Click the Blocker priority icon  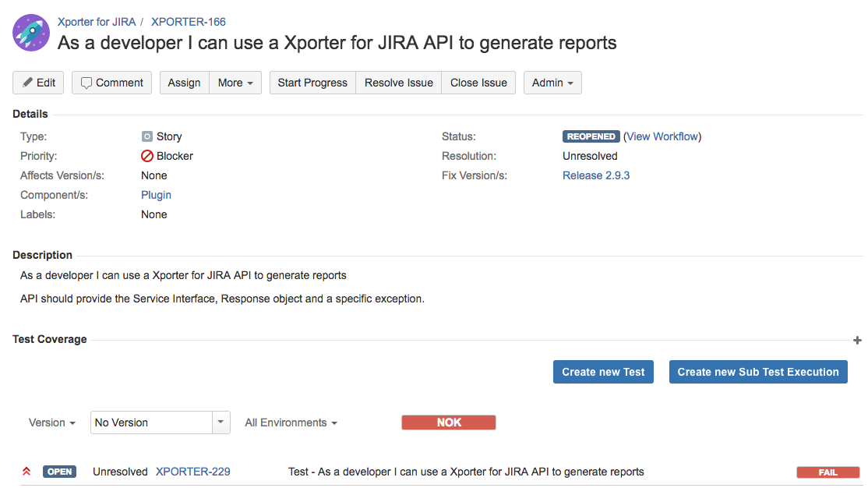point(146,156)
